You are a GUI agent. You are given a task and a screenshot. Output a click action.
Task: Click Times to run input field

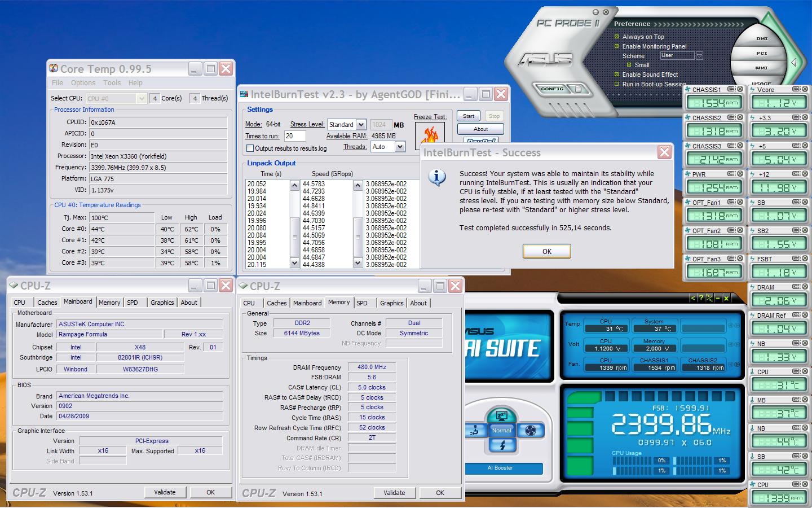[x=295, y=136]
